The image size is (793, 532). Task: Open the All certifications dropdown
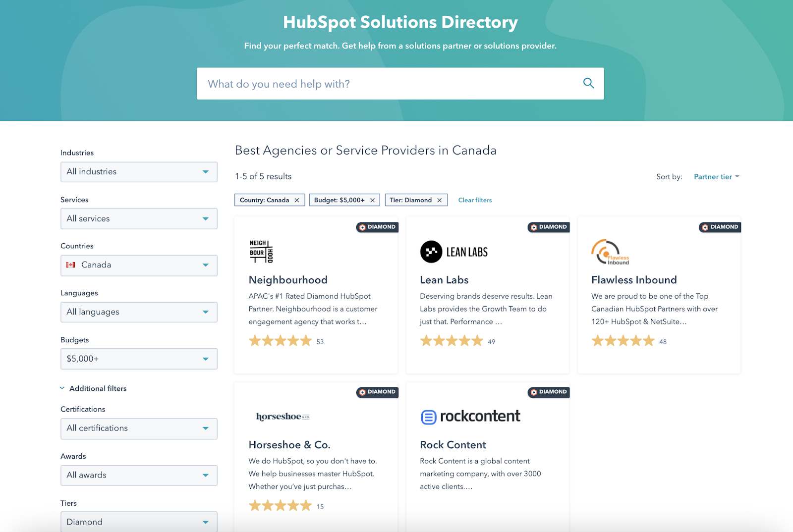(x=139, y=428)
